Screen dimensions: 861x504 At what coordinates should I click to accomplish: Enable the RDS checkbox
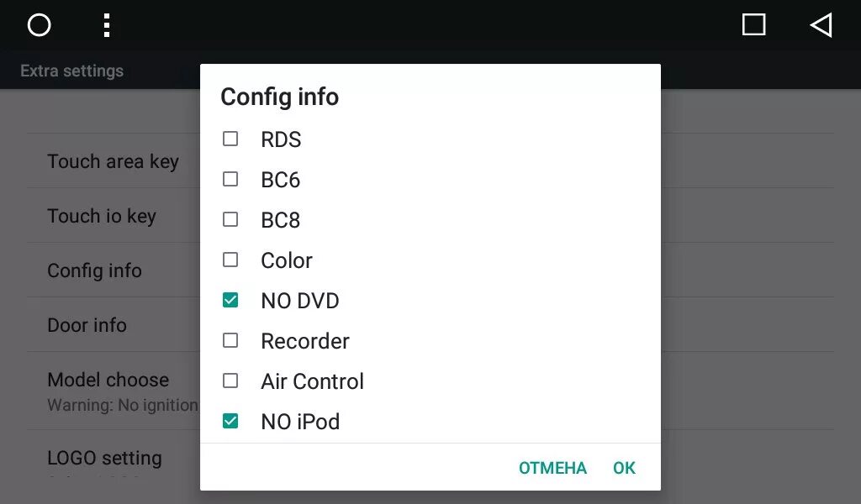click(230, 139)
